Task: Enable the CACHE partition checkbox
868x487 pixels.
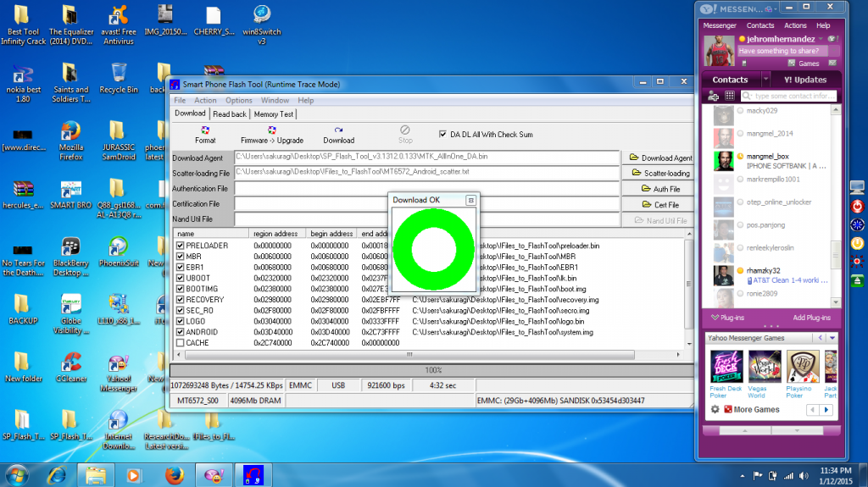Action: [x=180, y=343]
